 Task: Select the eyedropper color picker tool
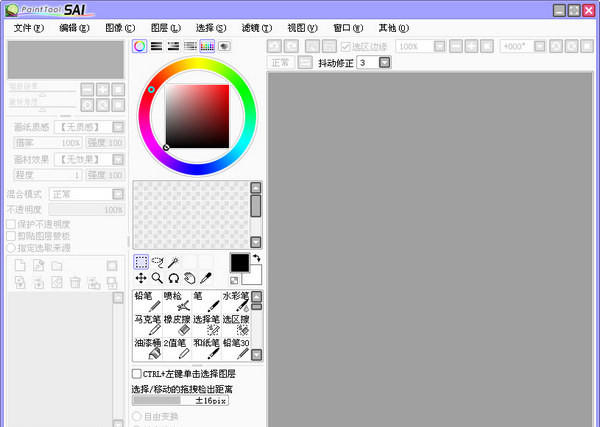(206, 278)
